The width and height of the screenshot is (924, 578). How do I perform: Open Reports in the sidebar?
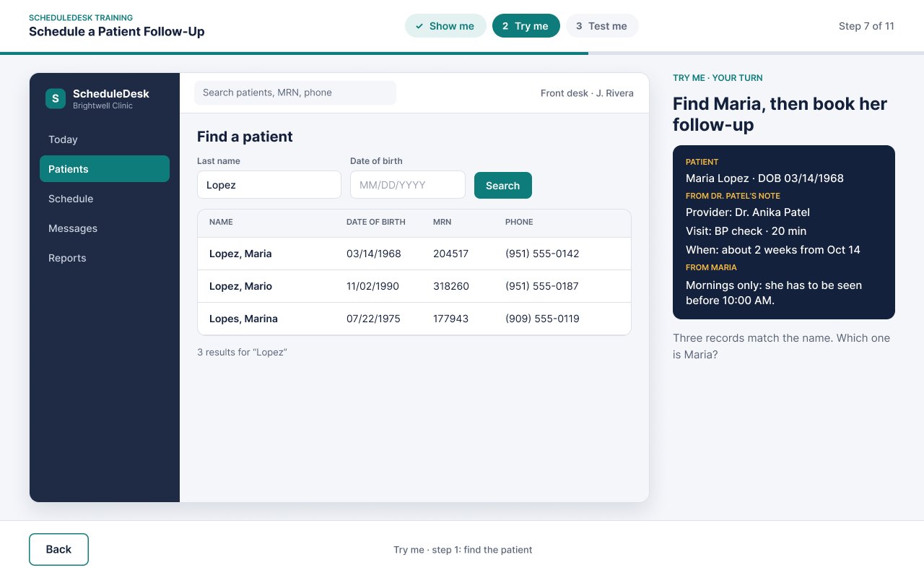pyautogui.click(x=105, y=258)
